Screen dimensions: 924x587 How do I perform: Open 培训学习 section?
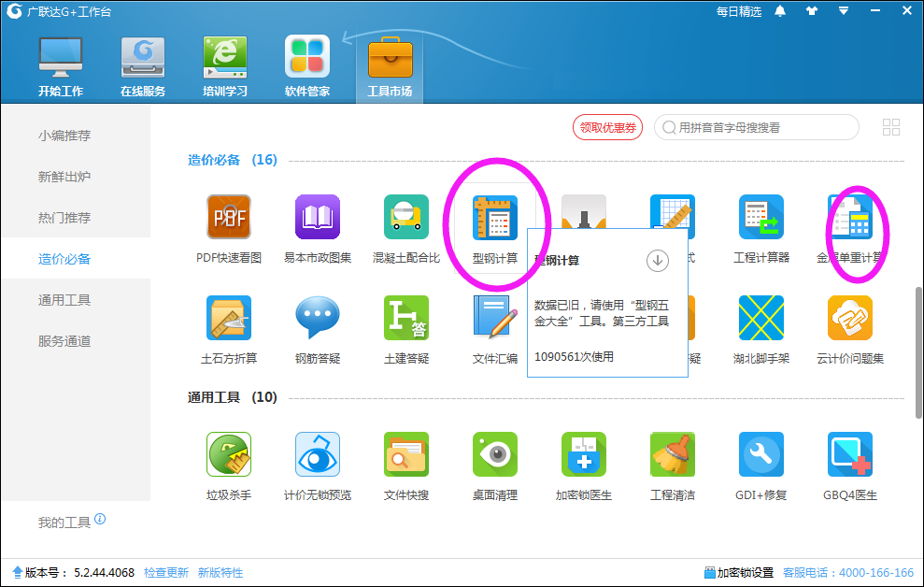[224, 66]
